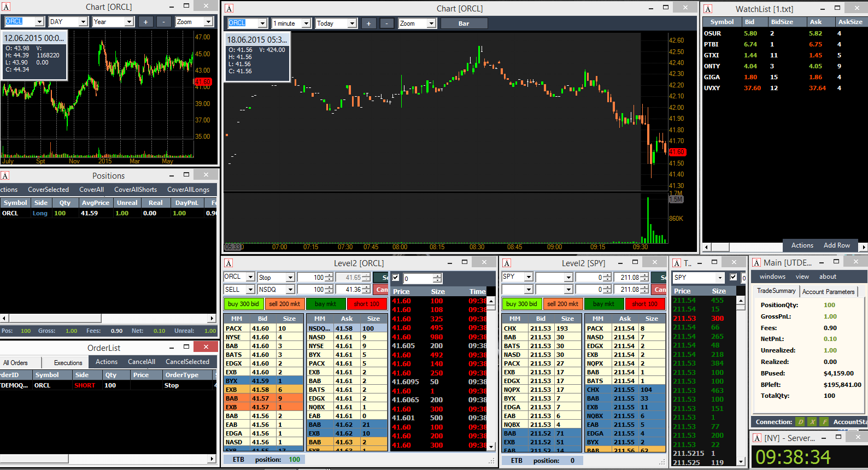Click the buy 300 bid button for ORCL
The image size is (868, 470).
[x=243, y=304]
